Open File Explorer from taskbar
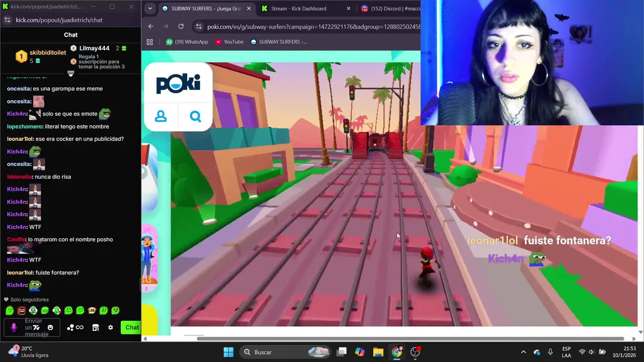The image size is (644, 362). click(x=378, y=352)
